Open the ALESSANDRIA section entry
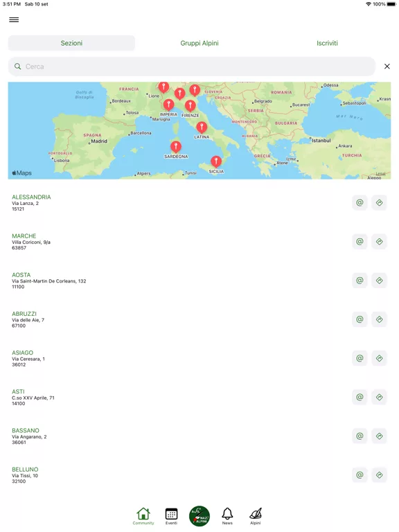The height and width of the screenshot is (532, 399). pos(199,203)
